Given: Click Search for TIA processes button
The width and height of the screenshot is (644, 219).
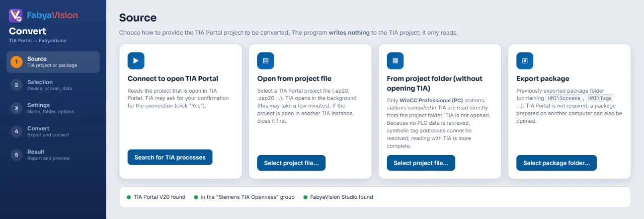Looking at the screenshot, I should pyautogui.click(x=170, y=157).
